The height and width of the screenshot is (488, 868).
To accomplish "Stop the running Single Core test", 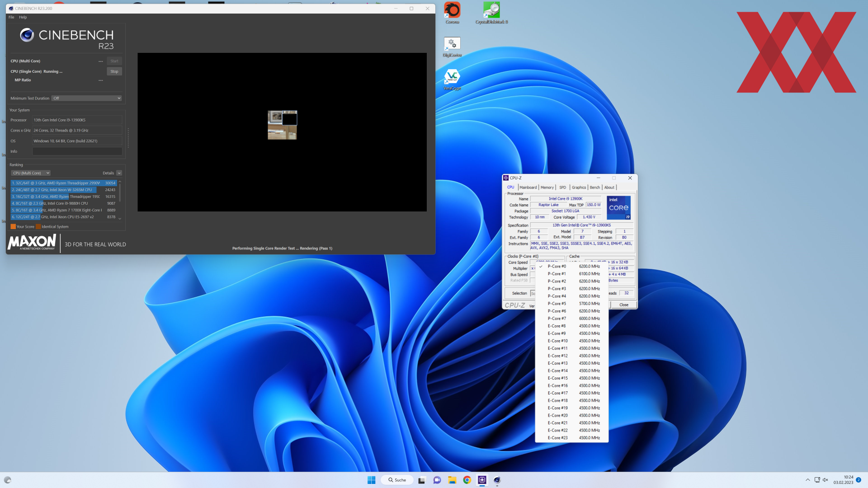I will pyautogui.click(x=114, y=71).
